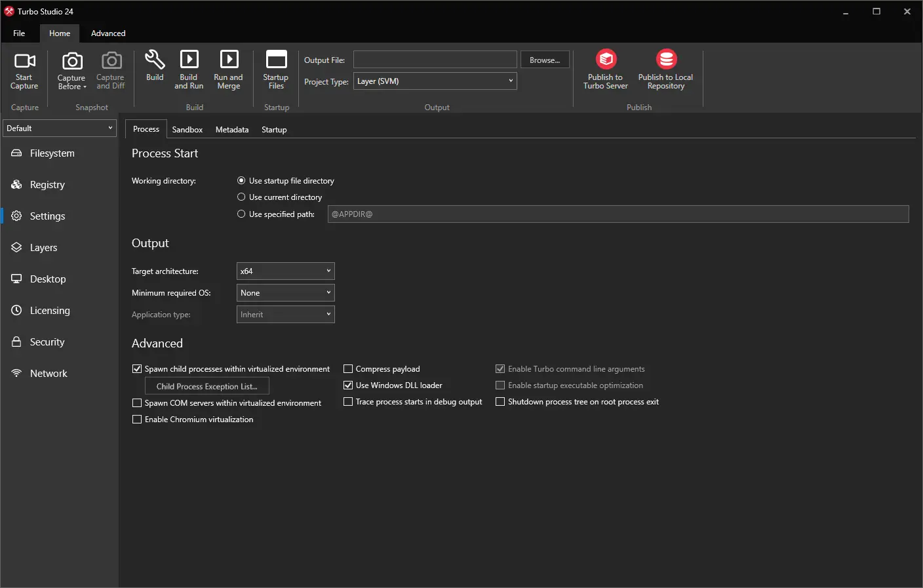Viewport: 923px width, 588px height.
Task: Open the Project Type dropdown
Action: tap(435, 81)
